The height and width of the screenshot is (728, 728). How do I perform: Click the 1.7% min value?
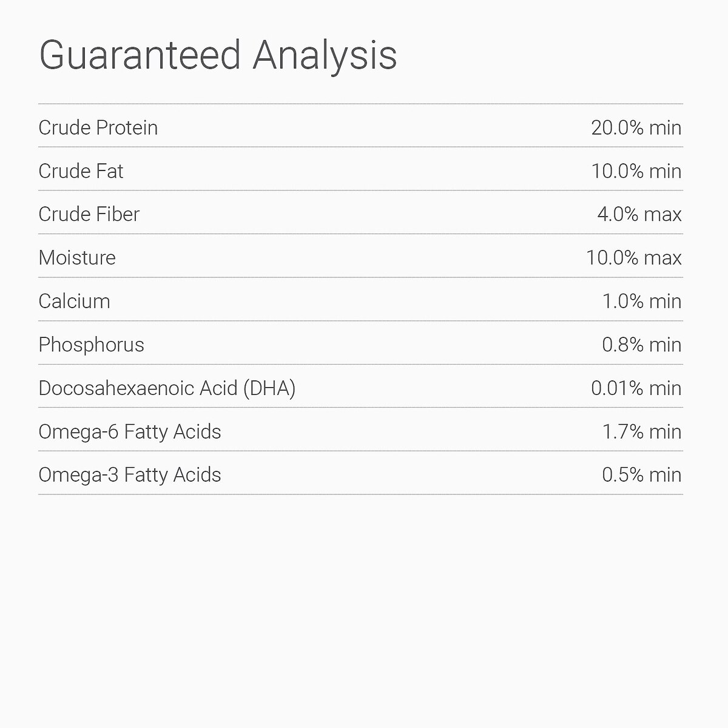642,432
